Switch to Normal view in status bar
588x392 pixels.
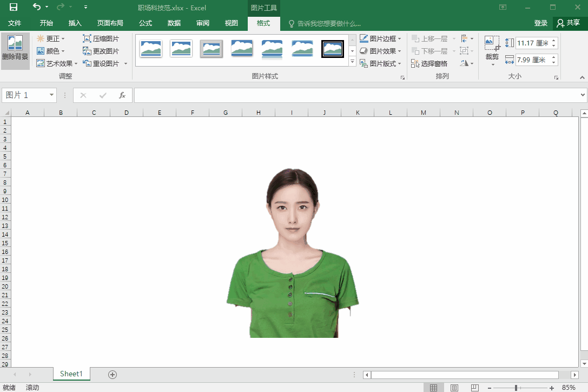433,388
